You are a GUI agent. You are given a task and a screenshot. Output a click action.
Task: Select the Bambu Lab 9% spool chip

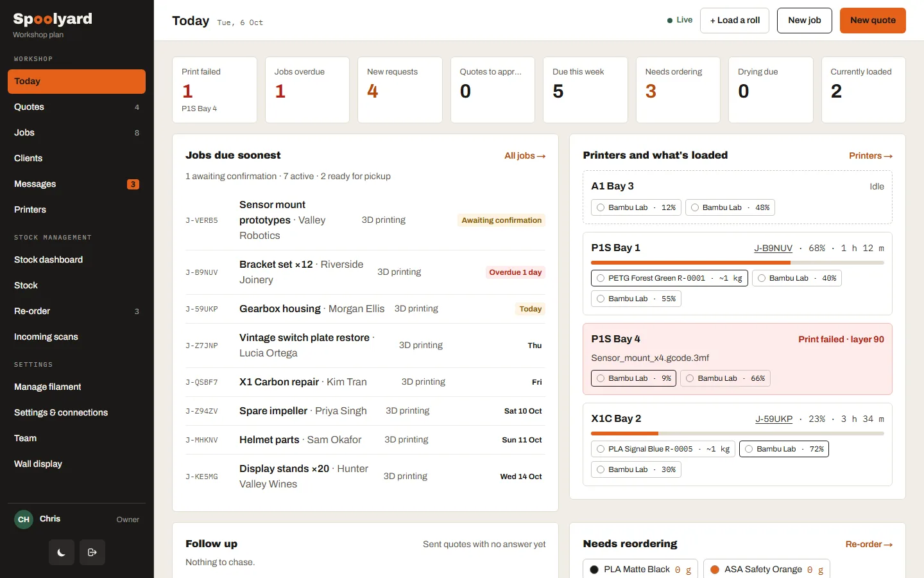click(x=633, y=379)
